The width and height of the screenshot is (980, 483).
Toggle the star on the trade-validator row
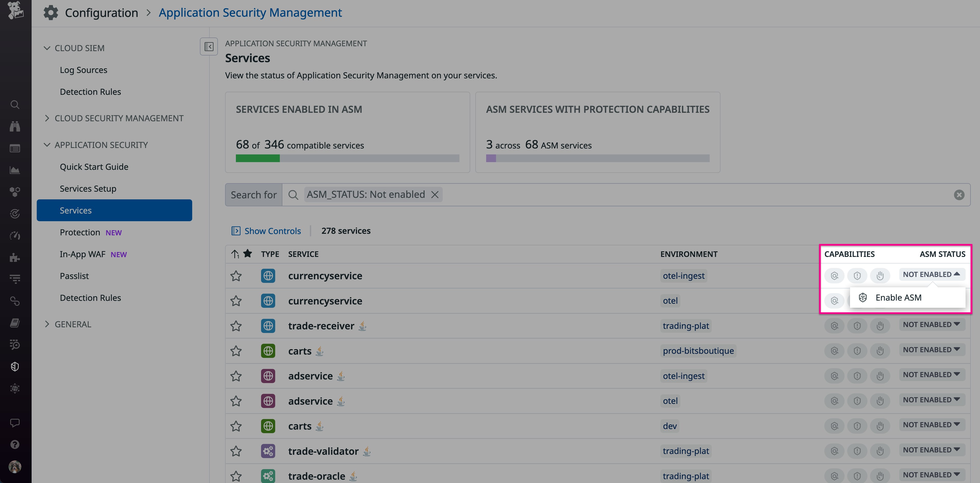(x=236, y=451)
